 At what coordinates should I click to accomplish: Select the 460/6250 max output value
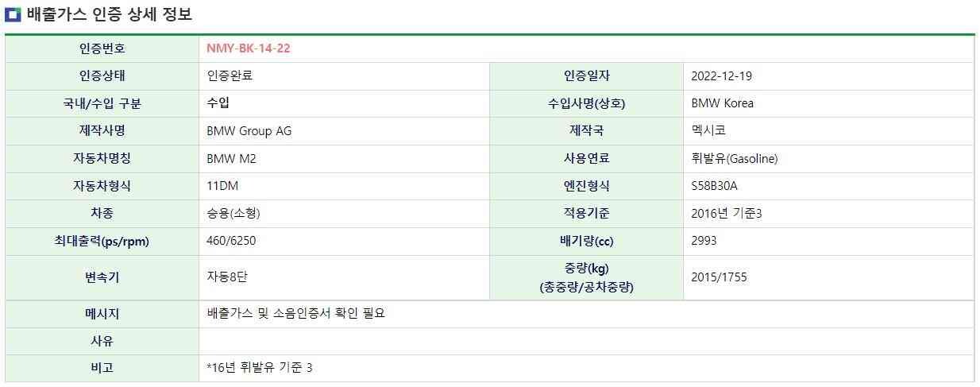coord(231,241)
